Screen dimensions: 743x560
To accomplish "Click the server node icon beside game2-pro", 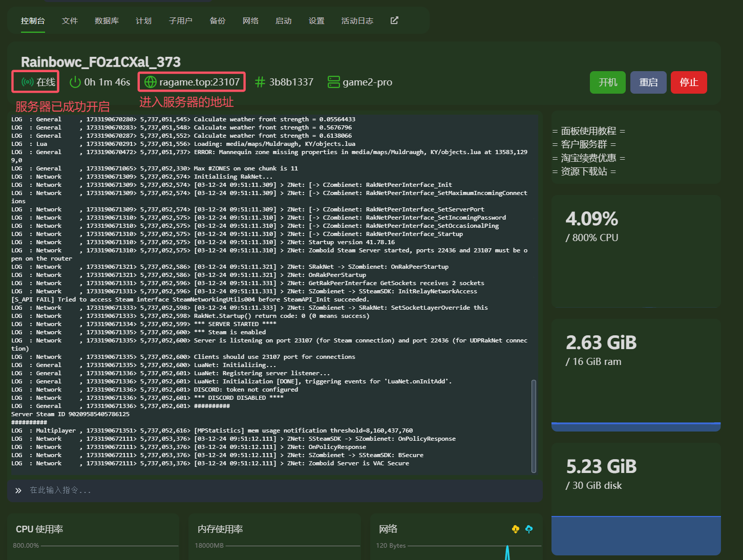I will [334, 82].
